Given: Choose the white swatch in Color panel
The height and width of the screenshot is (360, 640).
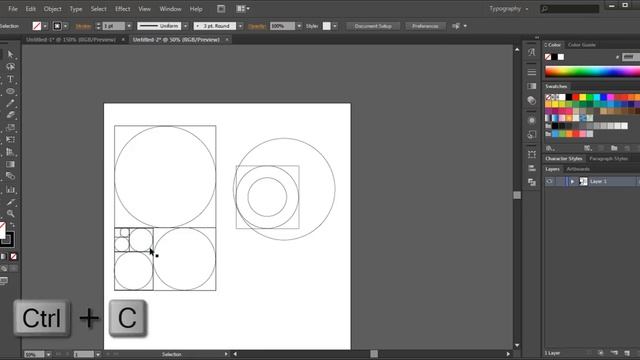Looking at the screenshot, I should 561,57.
